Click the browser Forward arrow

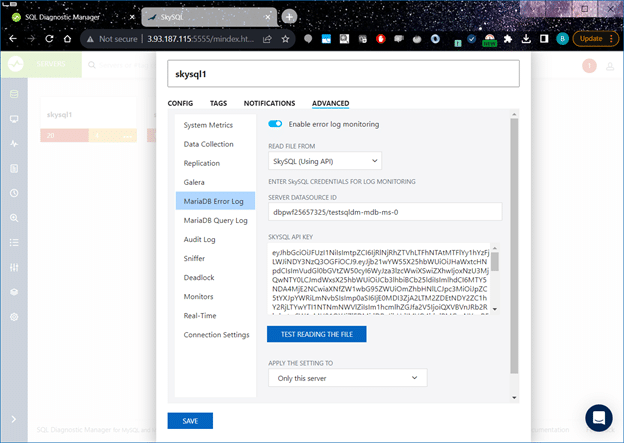(x=31, y=39)
